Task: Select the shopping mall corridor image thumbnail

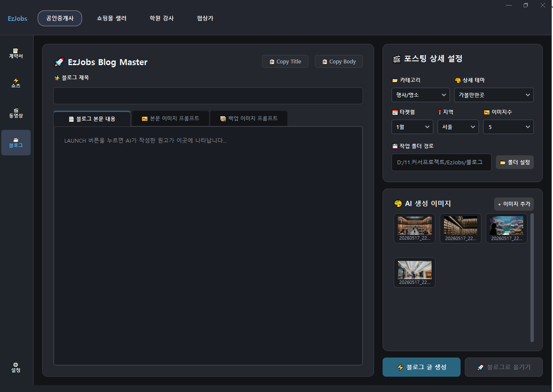Action: click(415, 272)
